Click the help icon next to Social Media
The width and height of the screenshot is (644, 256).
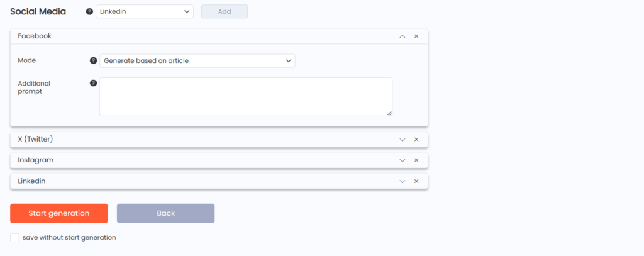coord(89,11)
